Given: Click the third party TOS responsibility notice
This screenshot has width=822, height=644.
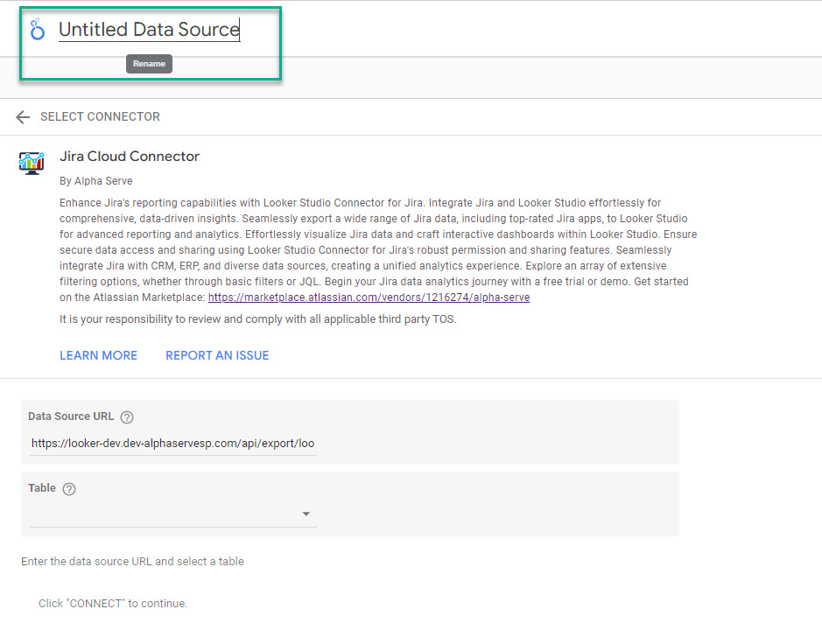Looking at the screenshot, I should (258, 319).
